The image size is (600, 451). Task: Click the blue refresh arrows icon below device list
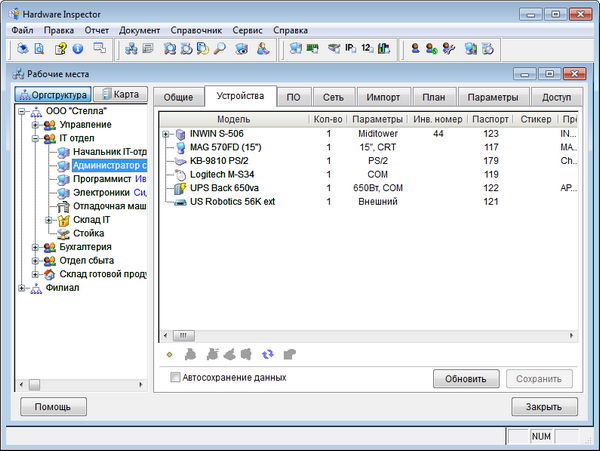click(x=267, y=353)
